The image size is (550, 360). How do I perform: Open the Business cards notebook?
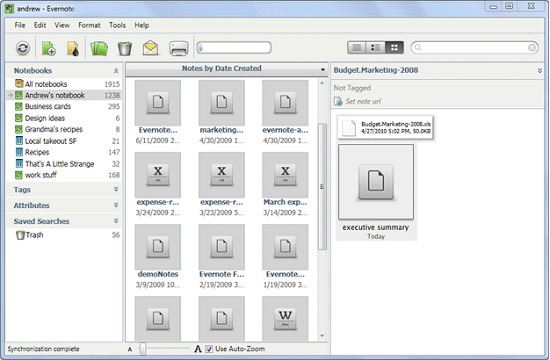point(64,106)
